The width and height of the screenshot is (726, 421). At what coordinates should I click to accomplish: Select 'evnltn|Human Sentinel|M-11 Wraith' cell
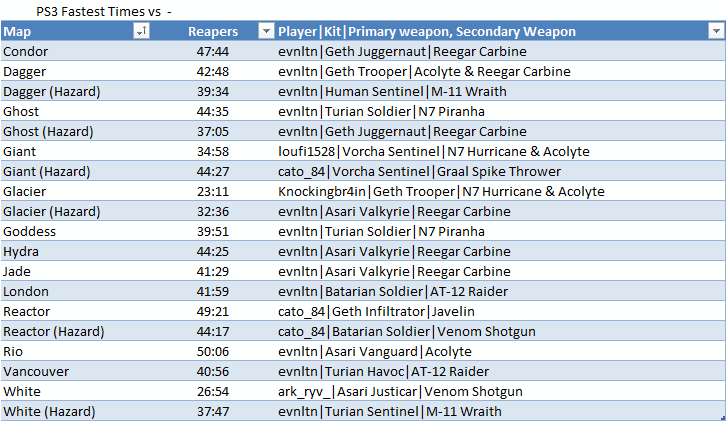pyautogui.click(x=501, y=91)
